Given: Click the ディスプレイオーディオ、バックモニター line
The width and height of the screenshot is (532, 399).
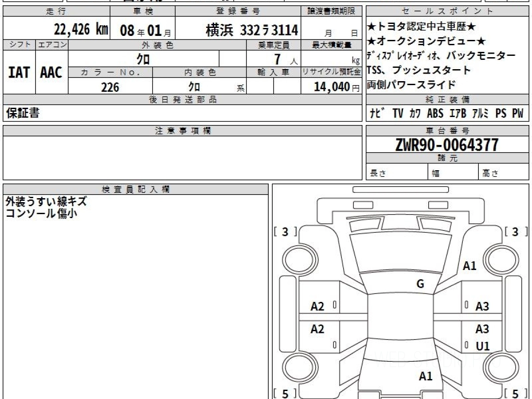Looking at the screenshot, I should click(441, 56).
